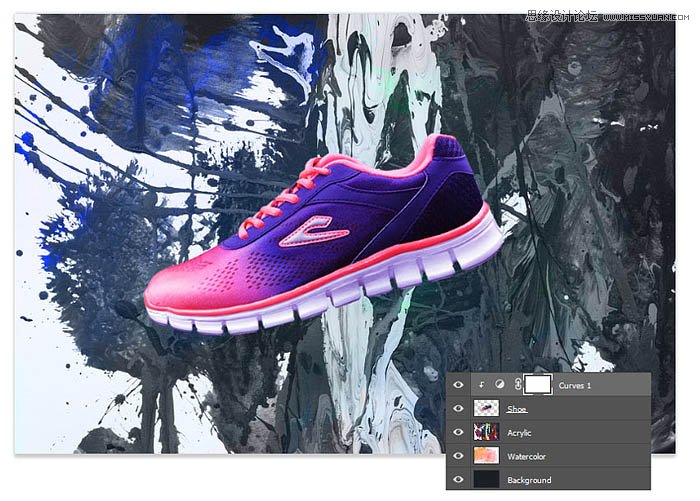Select the white layer mask thumbnail
700x501 pixels.
click(x=539, y=385)
